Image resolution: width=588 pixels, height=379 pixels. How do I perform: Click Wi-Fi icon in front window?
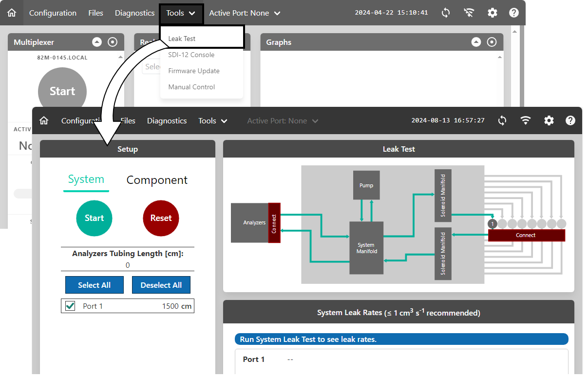526,120
